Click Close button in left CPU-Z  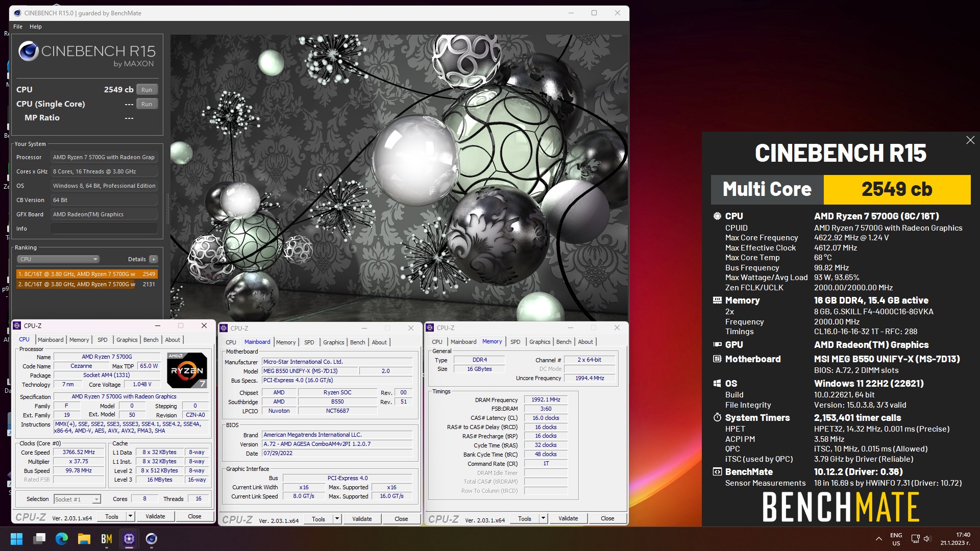194,517
